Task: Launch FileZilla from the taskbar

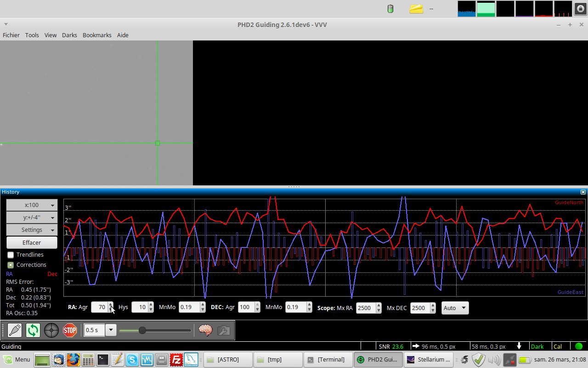Action: click(176, 359)
